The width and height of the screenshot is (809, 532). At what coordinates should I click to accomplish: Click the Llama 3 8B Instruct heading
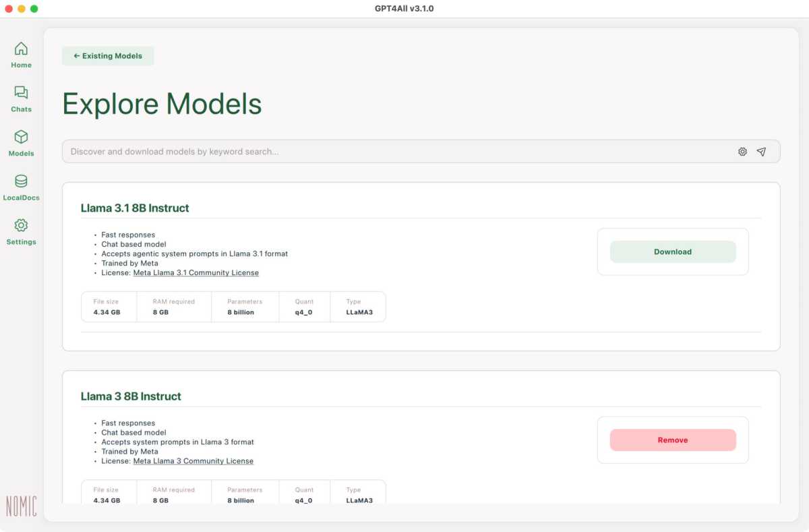coord(131,396)
